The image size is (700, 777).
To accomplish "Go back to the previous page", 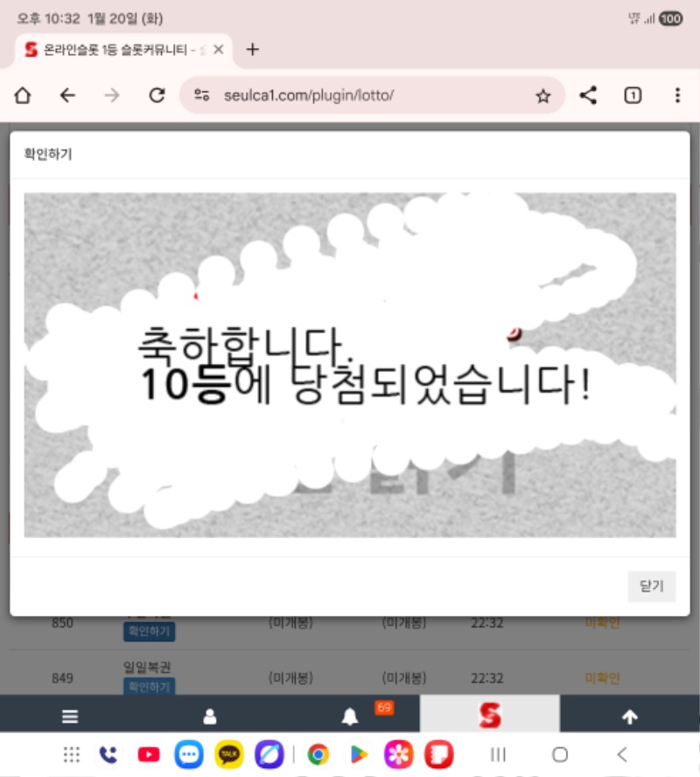I will point(68,96).
